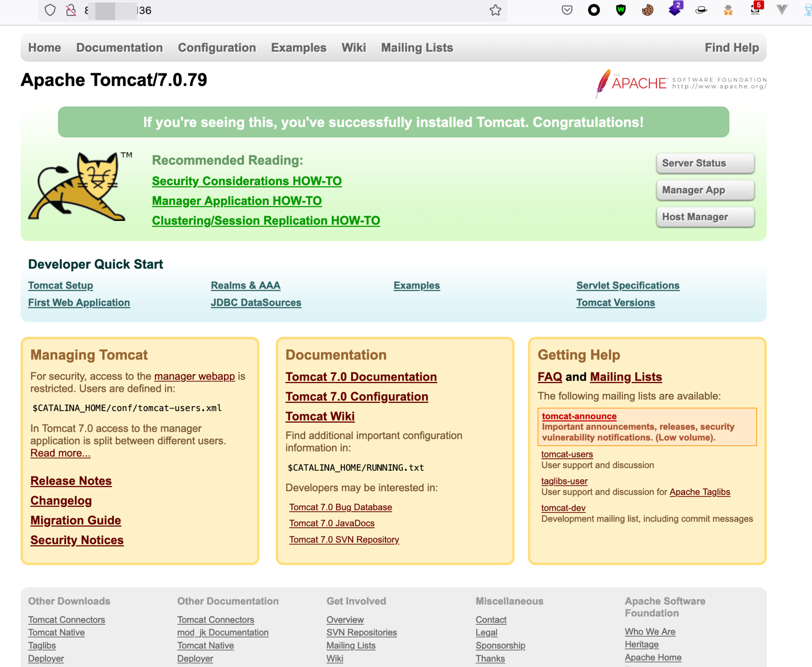Open SVN Repositories footer link
812x667 pixels.
(x=362, y=632)
